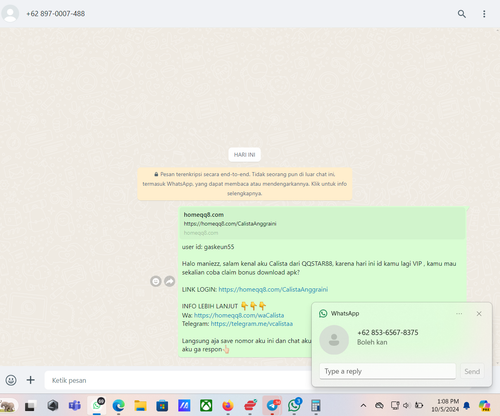Close the WhatsApp notification popup
Viewport: 500px width, 416px height.
479,314
